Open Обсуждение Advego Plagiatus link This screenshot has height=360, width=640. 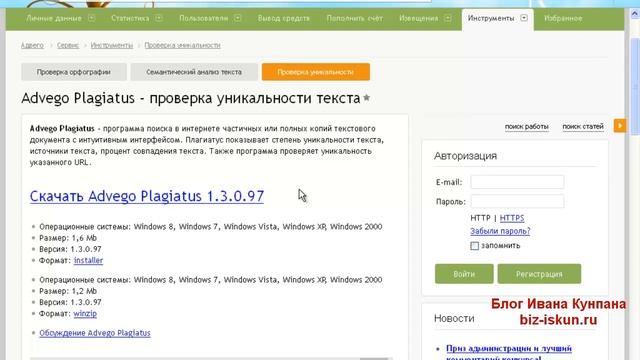[95, 333]
